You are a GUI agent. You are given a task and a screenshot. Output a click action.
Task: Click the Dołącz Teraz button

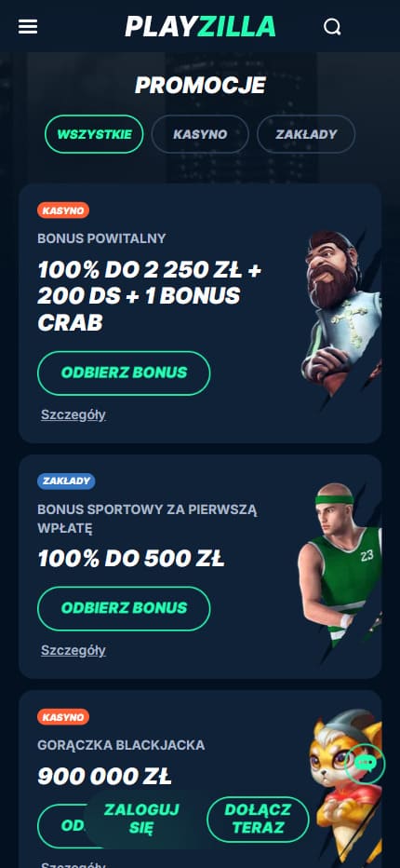(258, 820)
